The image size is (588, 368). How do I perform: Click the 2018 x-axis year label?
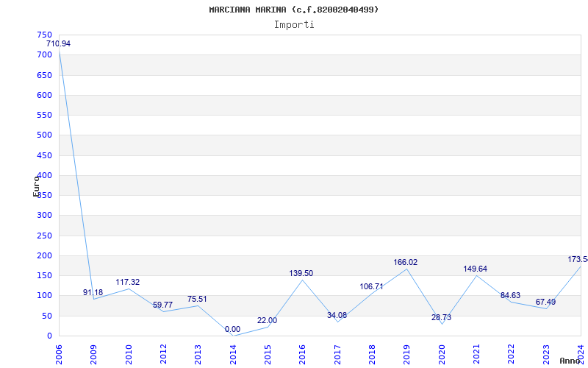pyautogui.click(x=372, y=355)
